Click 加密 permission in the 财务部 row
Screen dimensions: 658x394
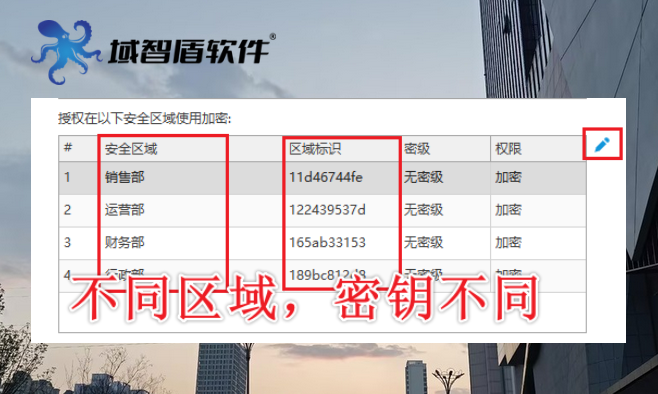(508, 243)
